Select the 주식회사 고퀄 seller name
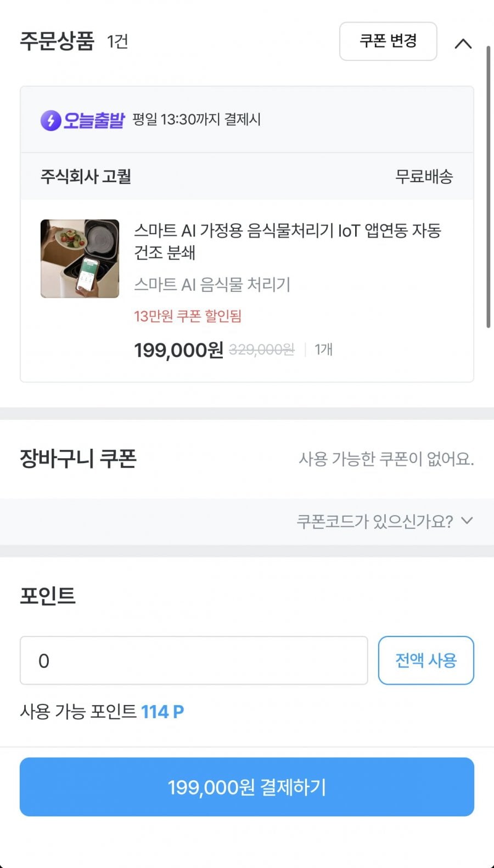This screenshot has width=494, height=868. (x=86, y=176)
